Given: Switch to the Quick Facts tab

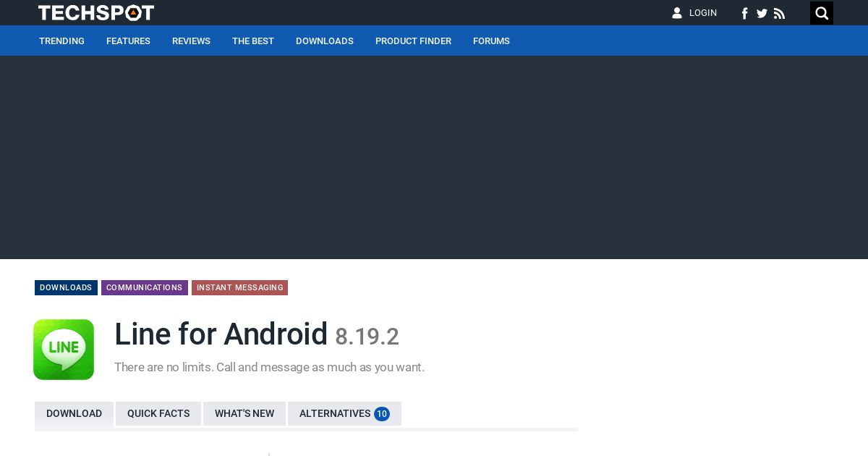Looking at the screenshot, I should coord(158,414).
